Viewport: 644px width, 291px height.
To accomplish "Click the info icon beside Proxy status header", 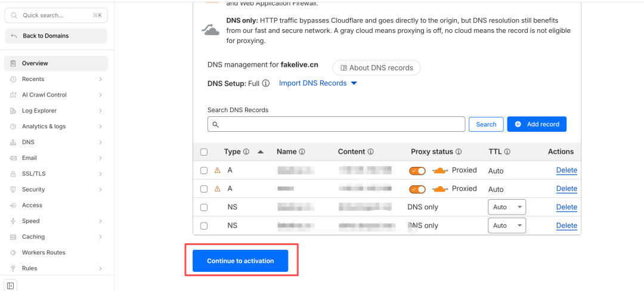I will [459, 151].
